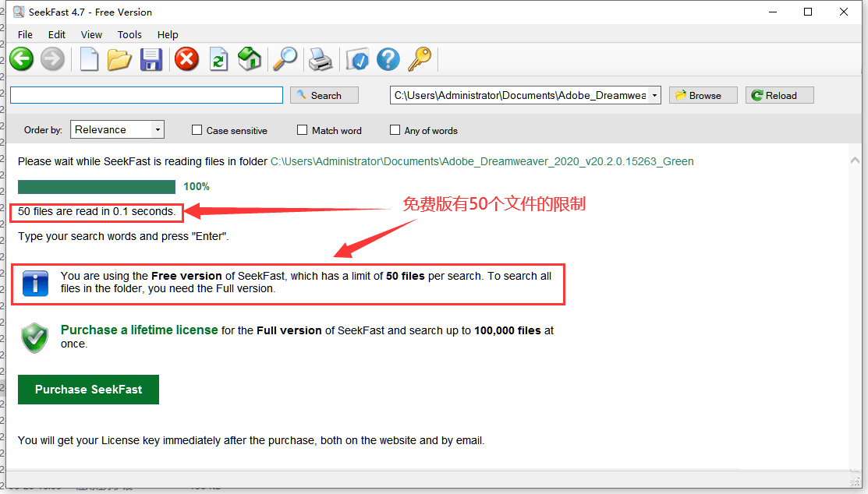Click the green Home icon
The height and width of the screenshot is (494, 868).
pos(250,59)
